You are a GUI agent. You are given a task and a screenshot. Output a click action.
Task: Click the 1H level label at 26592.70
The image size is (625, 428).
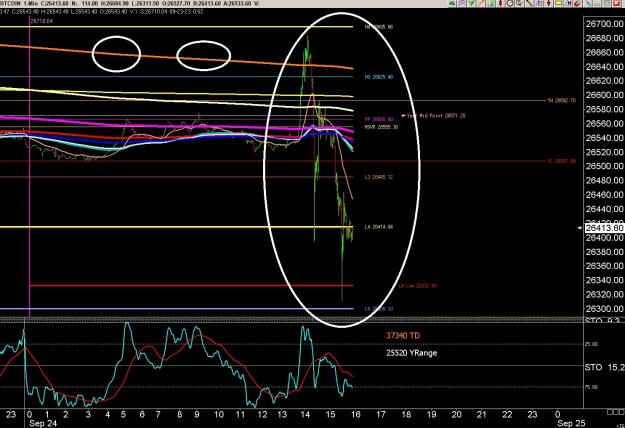click(x=562, y=101)
